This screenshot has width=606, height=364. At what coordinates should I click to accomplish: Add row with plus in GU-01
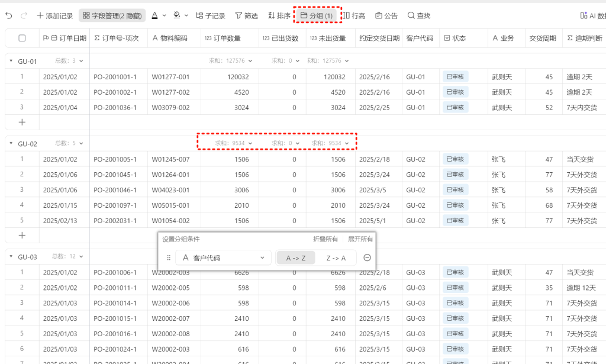22,122
